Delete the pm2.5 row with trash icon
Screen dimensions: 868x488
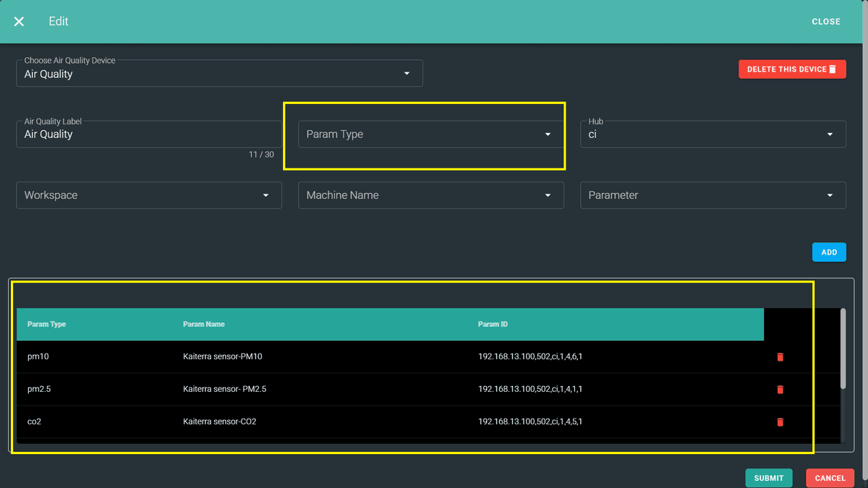click(x=780, y=390)
